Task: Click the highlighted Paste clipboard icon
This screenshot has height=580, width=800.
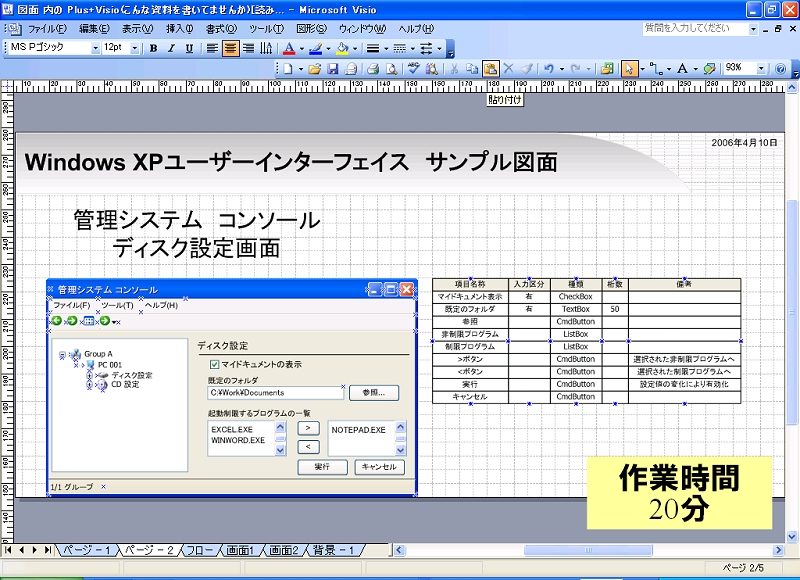Action: (490, 68)
